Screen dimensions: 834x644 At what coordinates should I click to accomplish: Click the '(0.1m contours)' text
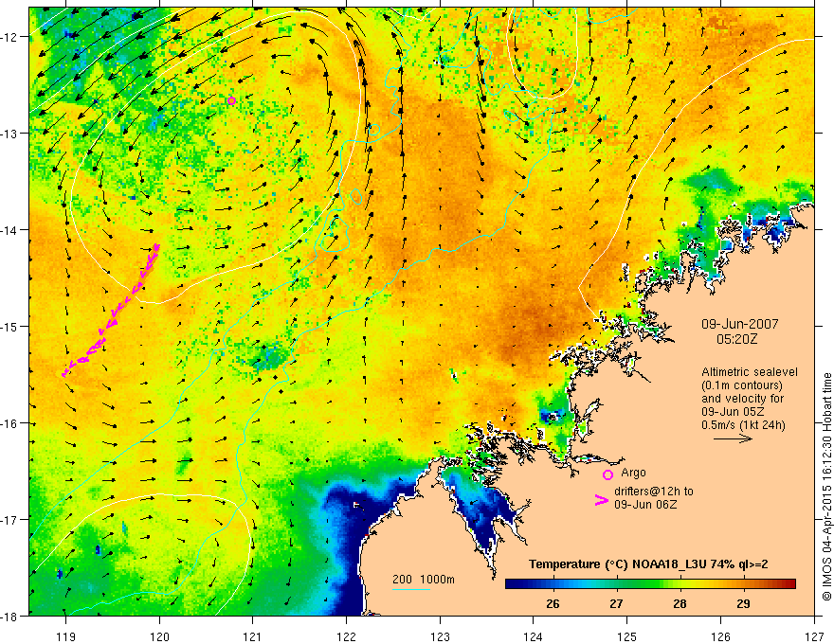(742, 385)
